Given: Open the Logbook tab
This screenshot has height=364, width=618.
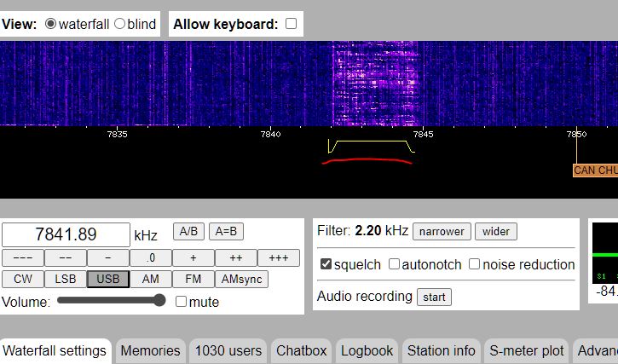Looking at the screenshot, I should click(367, 351).
